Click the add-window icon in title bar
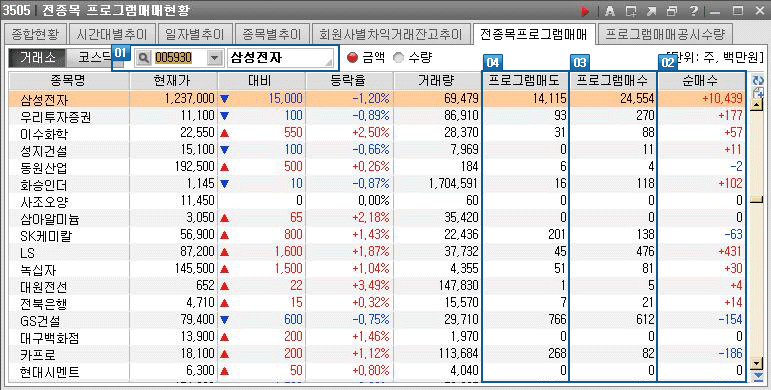771x390 pixels. [x=631, y=11]
